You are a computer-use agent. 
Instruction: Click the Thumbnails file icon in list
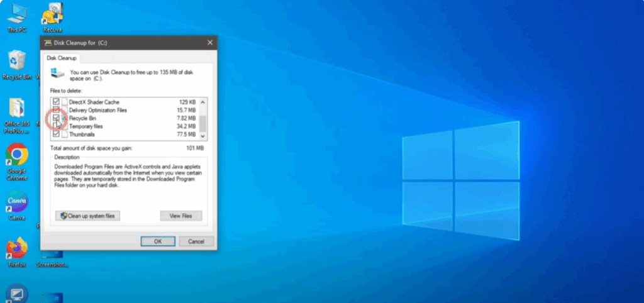point(65,135)
